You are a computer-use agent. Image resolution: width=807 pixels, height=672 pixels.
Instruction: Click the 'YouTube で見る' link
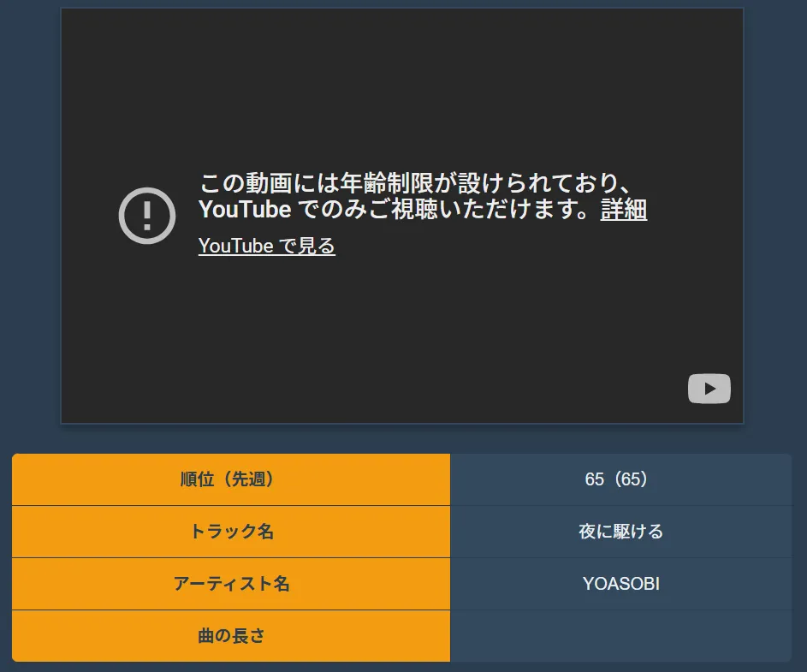(x=267, y=246)
